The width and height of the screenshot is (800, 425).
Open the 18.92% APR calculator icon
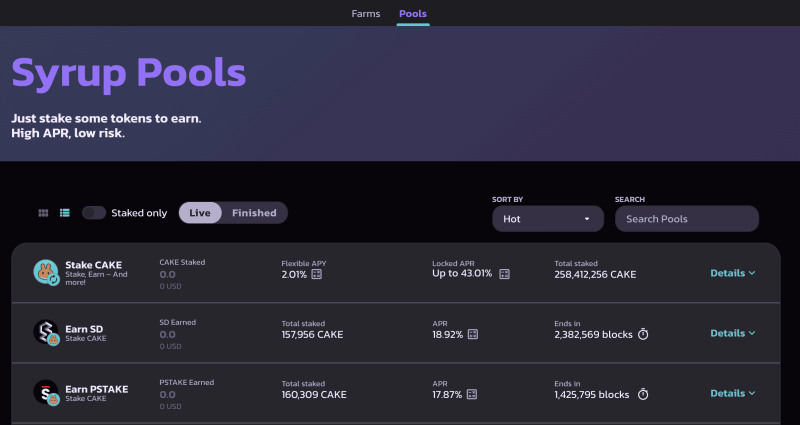point(473,335)
